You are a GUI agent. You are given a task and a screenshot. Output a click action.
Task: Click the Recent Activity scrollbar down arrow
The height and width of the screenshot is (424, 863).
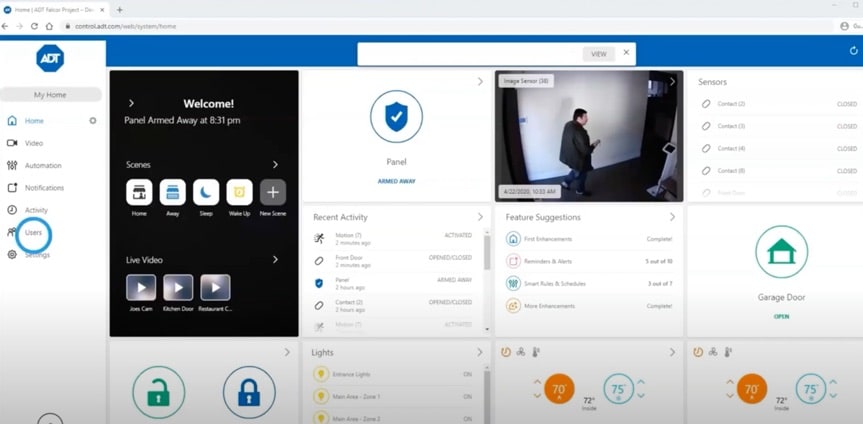coord(487,329)
